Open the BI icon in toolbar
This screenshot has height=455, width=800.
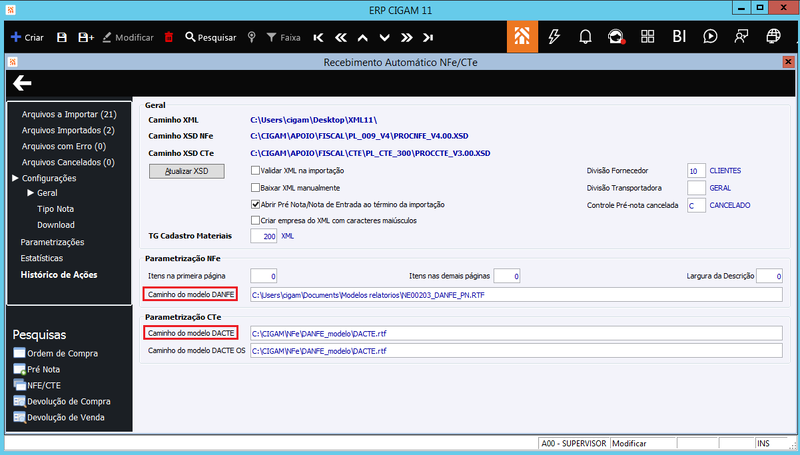(679, 36)
